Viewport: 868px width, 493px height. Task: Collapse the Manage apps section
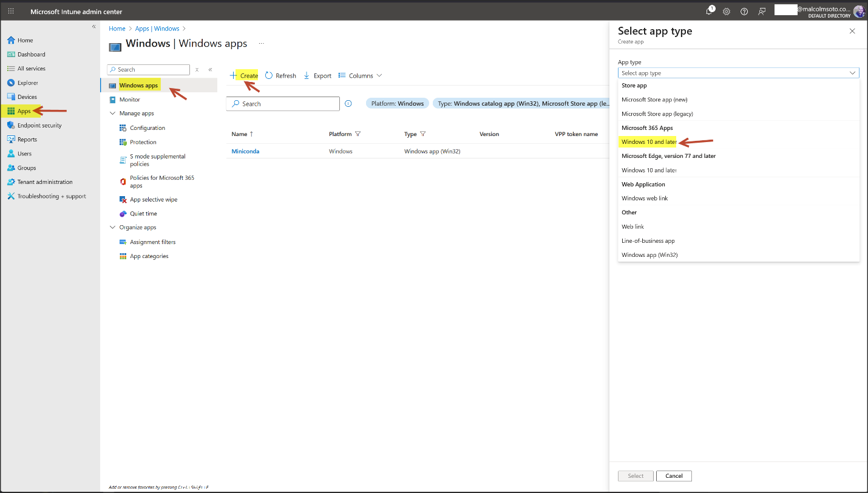coord(112,114)
